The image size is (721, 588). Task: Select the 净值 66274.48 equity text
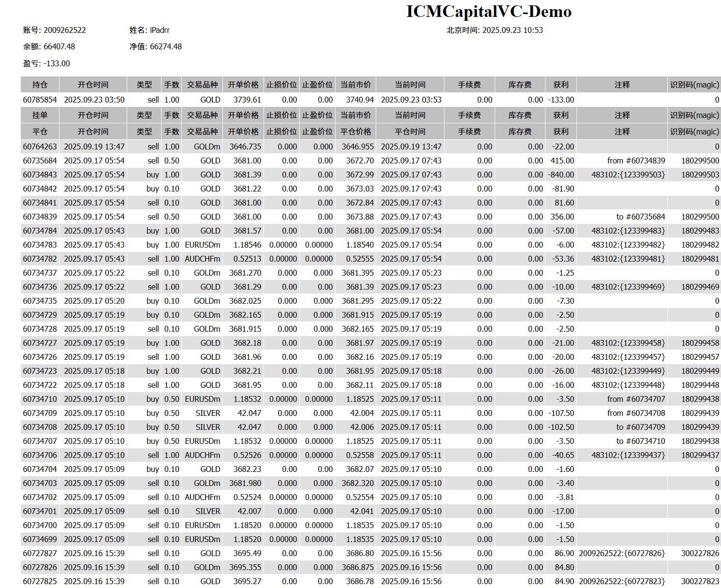tap(155, 47)
